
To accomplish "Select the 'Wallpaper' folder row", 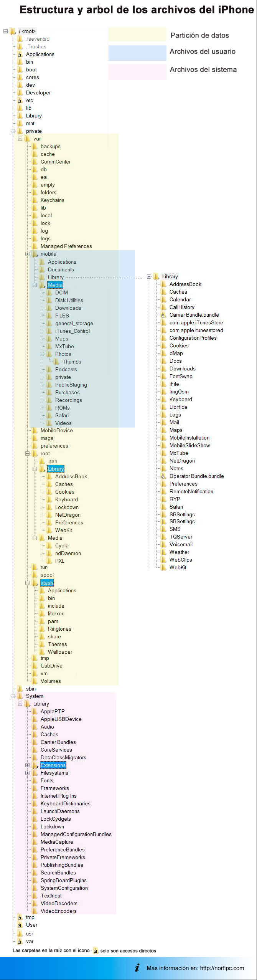I will [x=56, y=652].
